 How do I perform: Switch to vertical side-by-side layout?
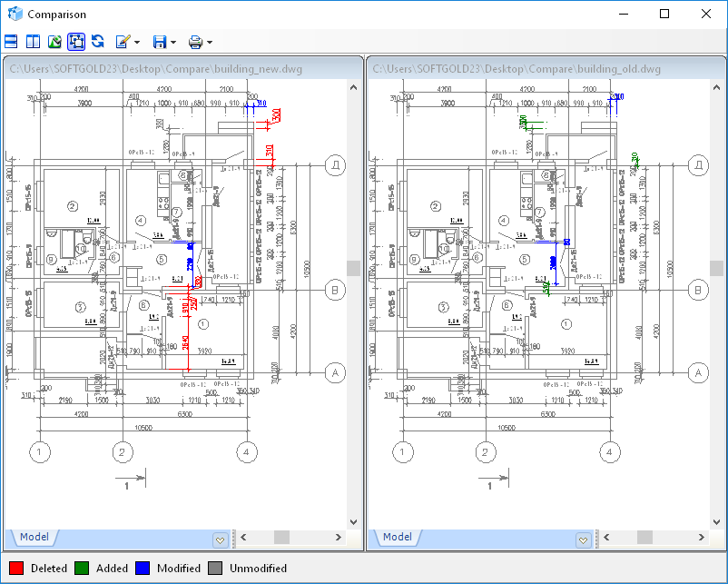click(33, 42)
